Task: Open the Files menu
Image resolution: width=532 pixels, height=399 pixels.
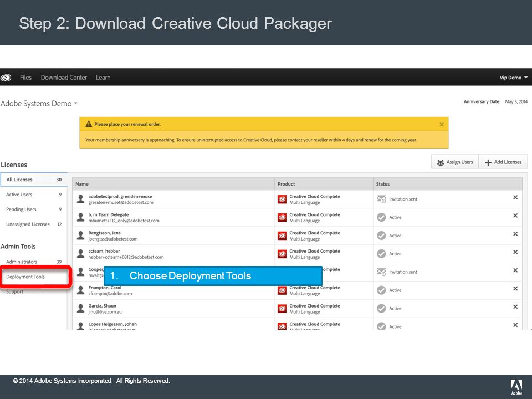Action: point(26,78)
